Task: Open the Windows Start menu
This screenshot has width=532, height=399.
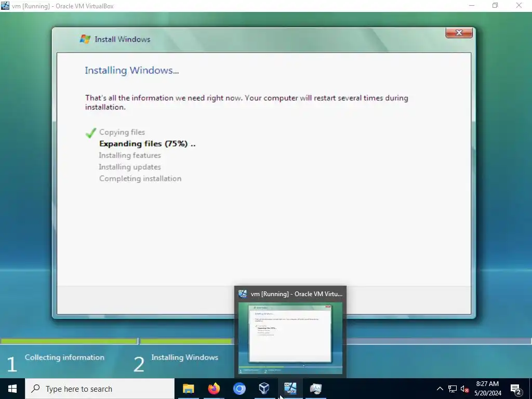Action: tap(12, 389)
